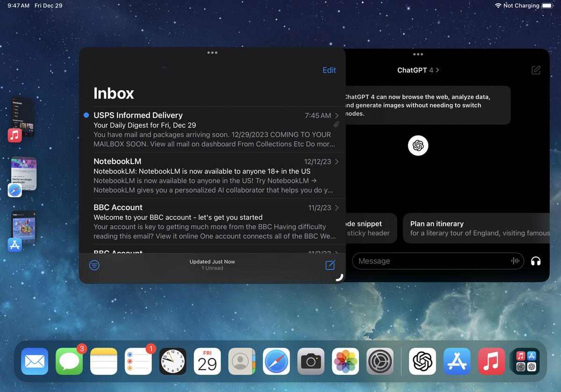Expand the USPS Informed Delivery chevron
The height and width of the screenshot is (392, 561).
click(x=337, y=115)
